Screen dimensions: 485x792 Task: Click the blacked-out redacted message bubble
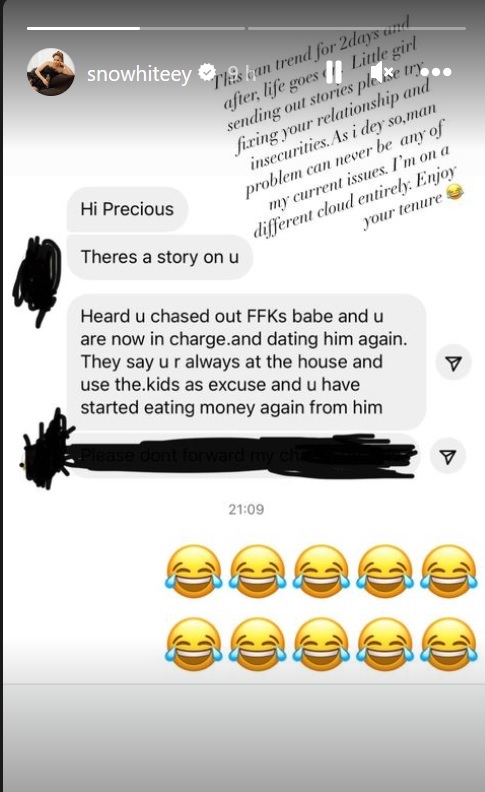coord(244,456)
